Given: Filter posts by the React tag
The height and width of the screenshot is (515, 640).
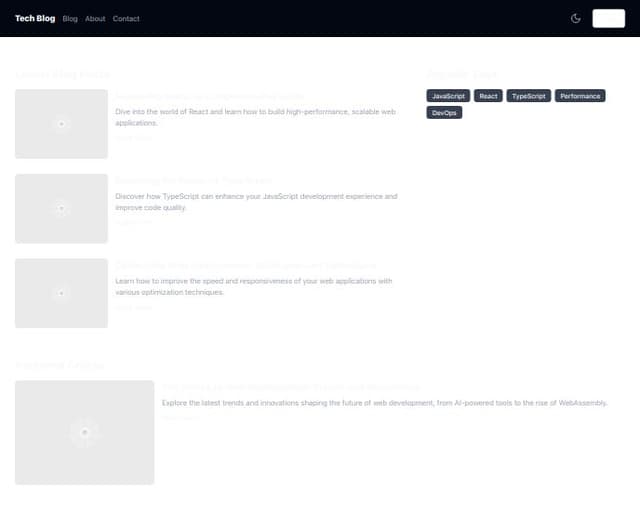Looking at the screenshot, I should tap(488, 96).
